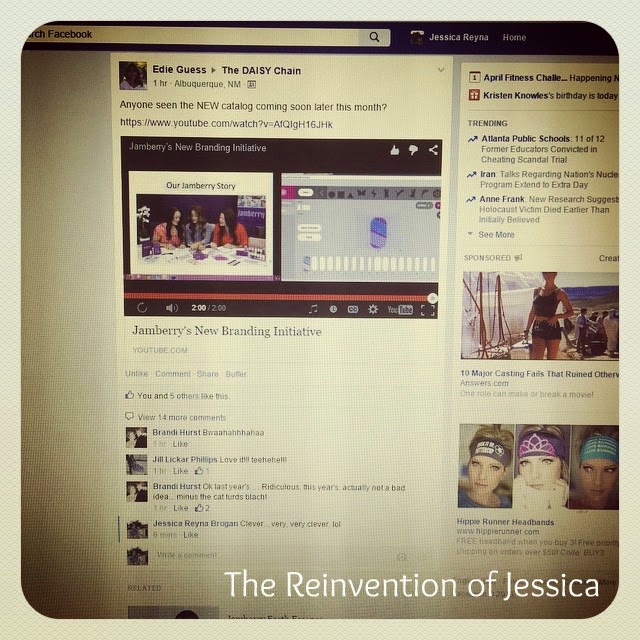The height and width of the screenshot is (640, 640).
Task: Expand the post options chevron
Action: tap(441, 70)
